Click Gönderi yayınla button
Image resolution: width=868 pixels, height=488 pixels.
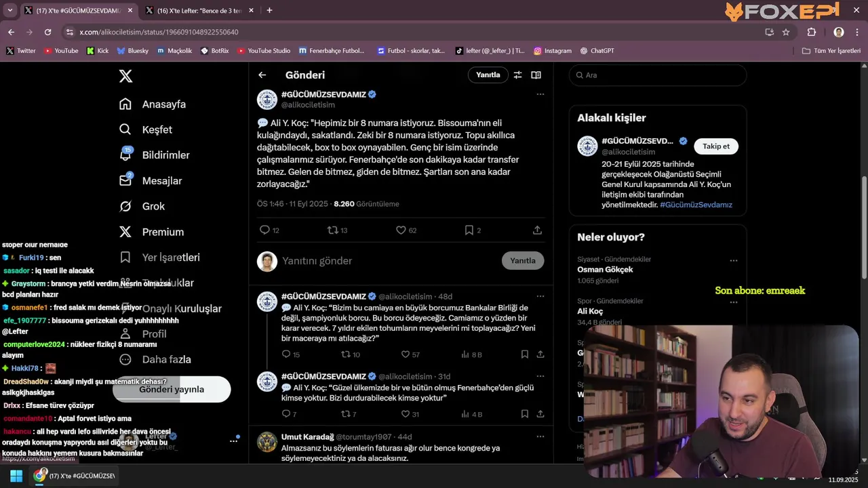click(x=172, y=390)
